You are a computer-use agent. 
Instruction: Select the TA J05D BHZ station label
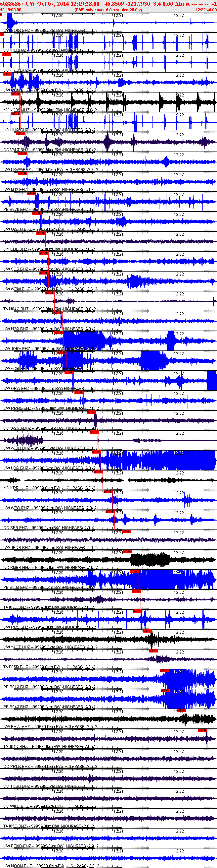tap(50, 826)
